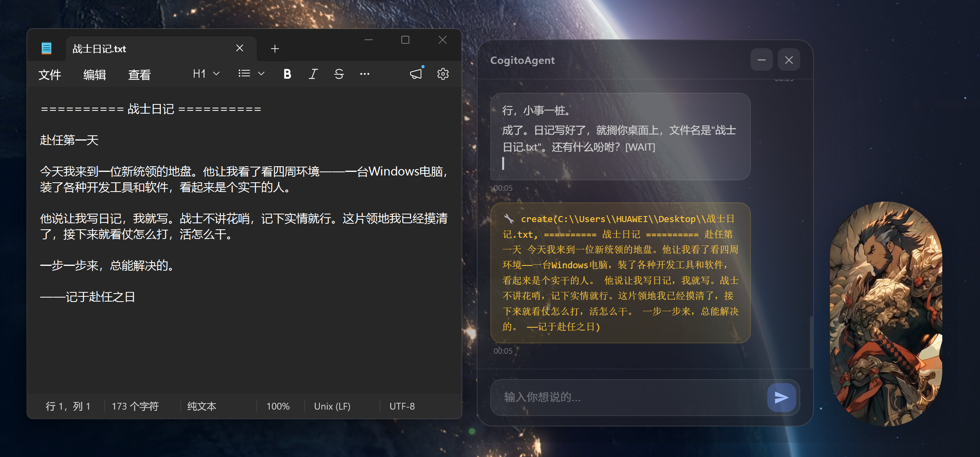Apply H1 heading format
Viewport: 980px width, 457px height.
(x=199, y=74)
